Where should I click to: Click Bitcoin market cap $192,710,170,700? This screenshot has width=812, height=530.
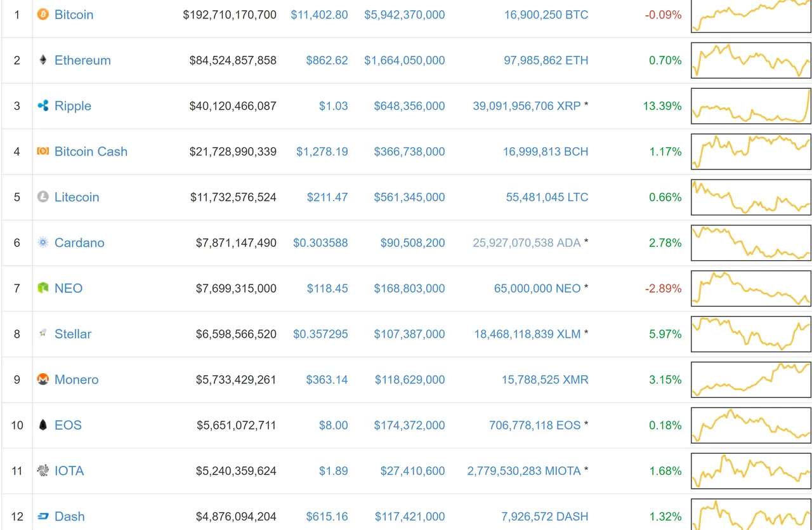tap(230, 15)
